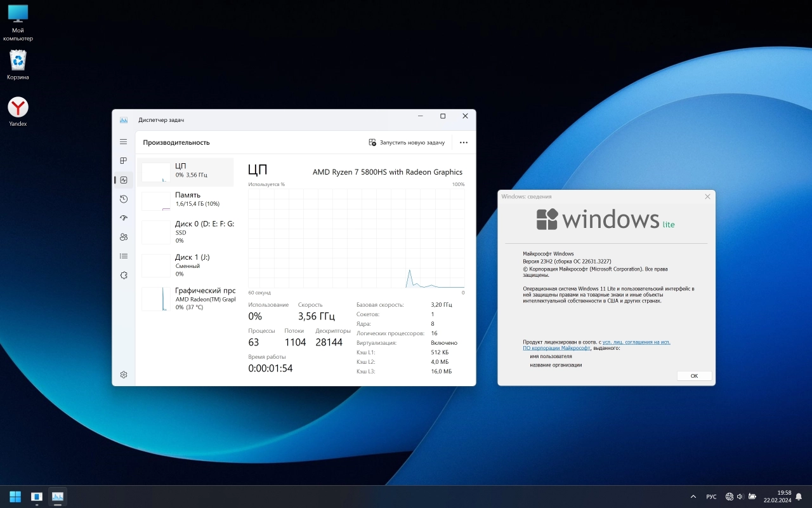Open App history page in sidebar
812x508 pixels.
click(123, 199)
